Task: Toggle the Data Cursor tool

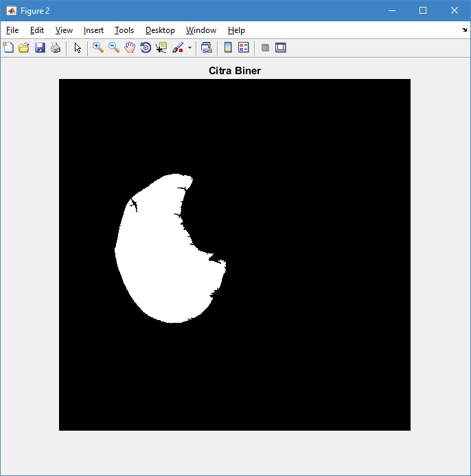Action: point(161,47)
